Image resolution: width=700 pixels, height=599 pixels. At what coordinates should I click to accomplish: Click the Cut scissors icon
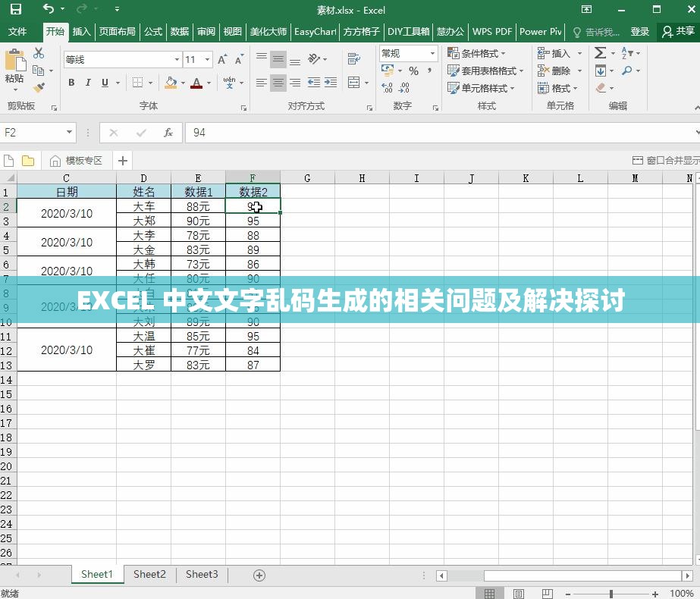click(39, 53)
